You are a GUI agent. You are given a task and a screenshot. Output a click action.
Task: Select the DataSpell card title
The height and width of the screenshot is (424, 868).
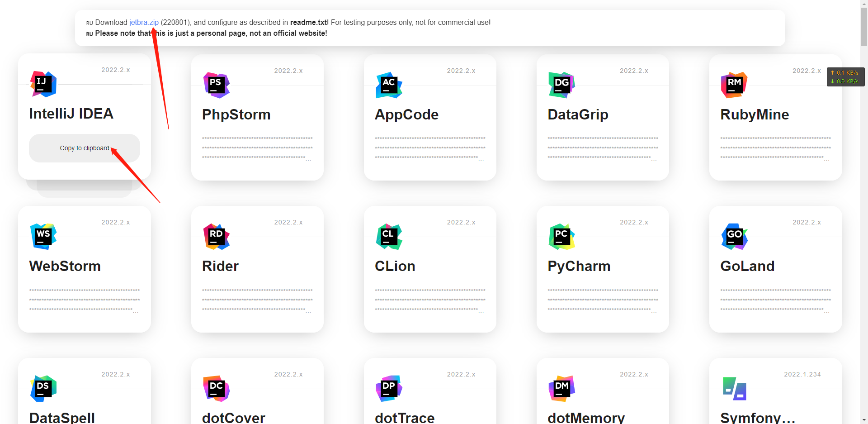(x=62, y=418)
